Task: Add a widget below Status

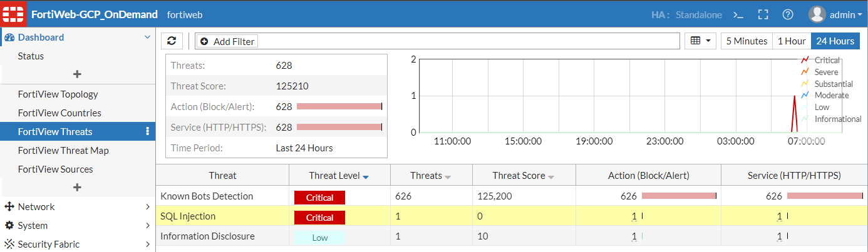Action: pos(78,74)
